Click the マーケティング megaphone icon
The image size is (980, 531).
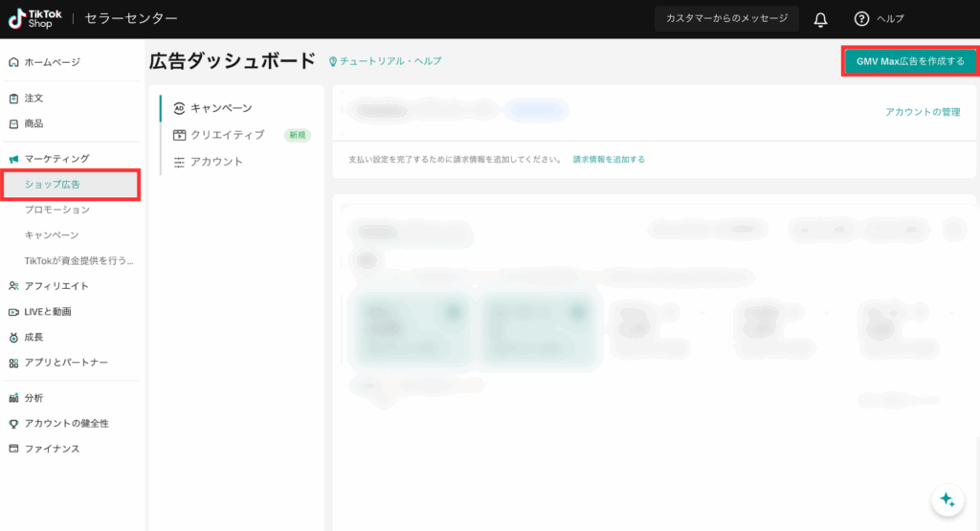(x=13, y=159)
